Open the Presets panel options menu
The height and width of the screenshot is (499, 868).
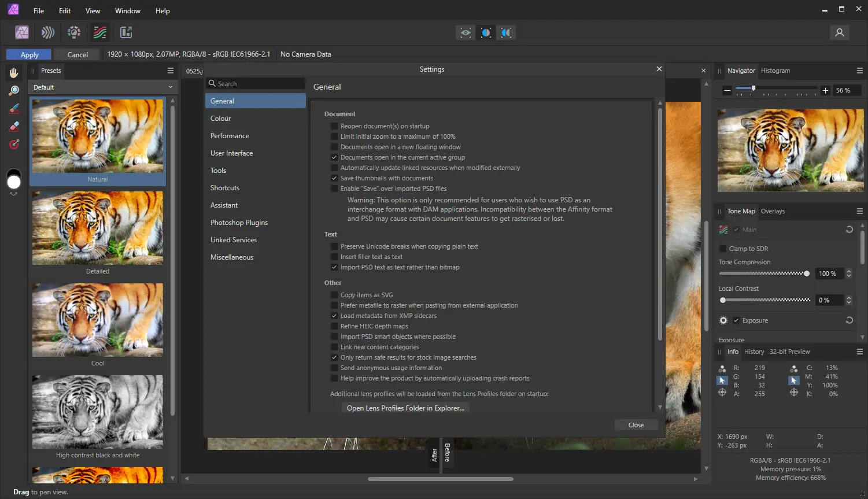(x=171, y=71)
